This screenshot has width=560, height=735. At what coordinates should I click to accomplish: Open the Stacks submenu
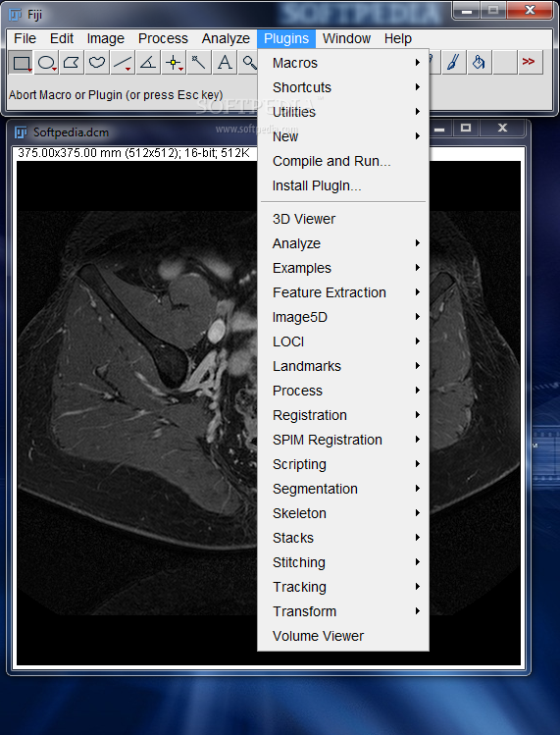point(343,538)
